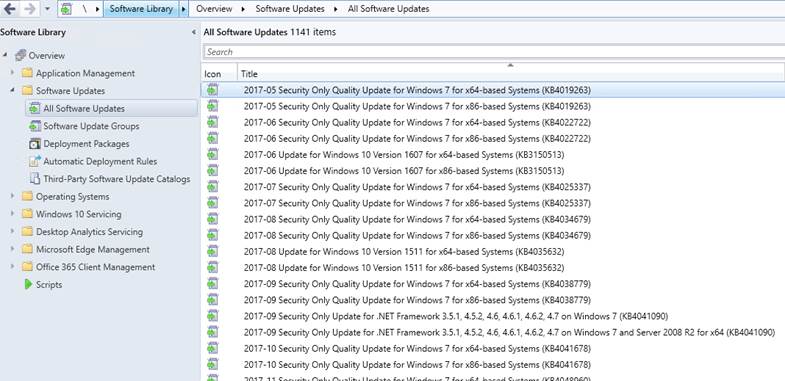Click the green Scripts play icon
Image resolution: width=785 pixels, height=381 pixels.
(x=28, y=284)
